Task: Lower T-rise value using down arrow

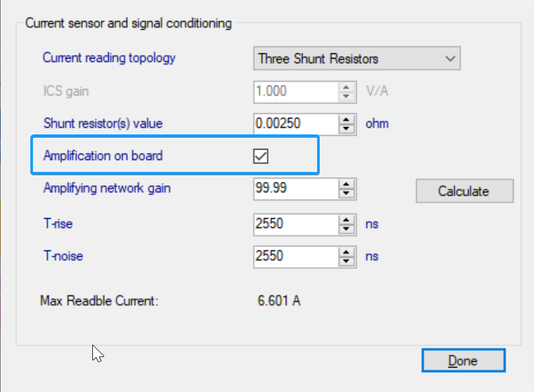Action: coord(346,229)
